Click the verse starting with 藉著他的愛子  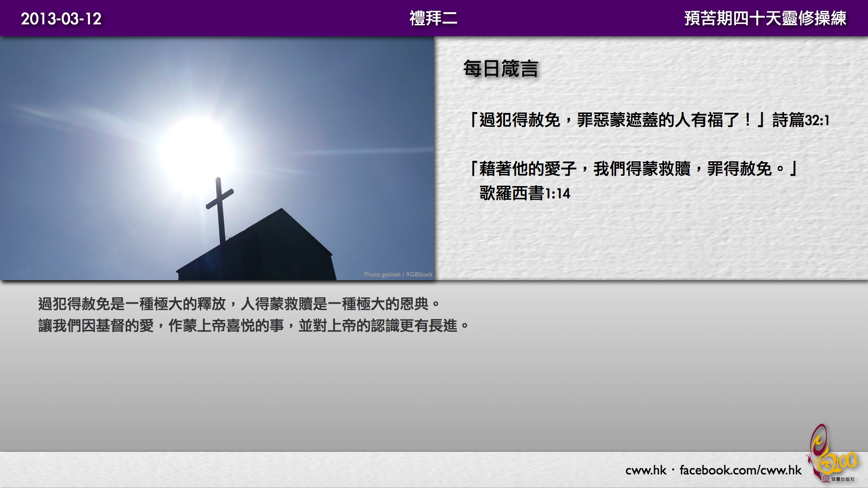point(633,169)
